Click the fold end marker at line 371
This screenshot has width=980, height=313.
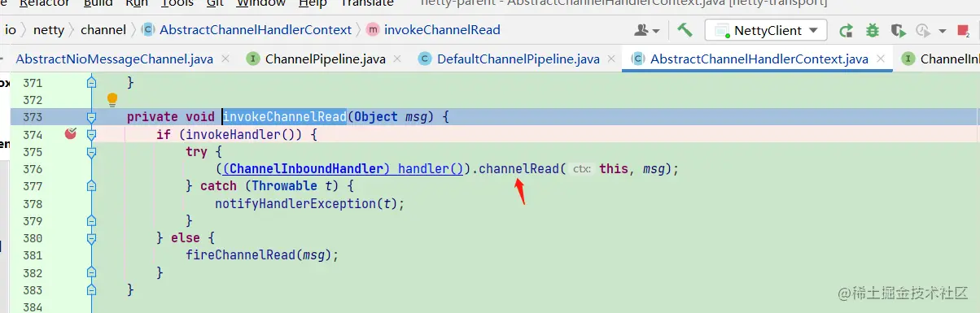pos(91,83)
